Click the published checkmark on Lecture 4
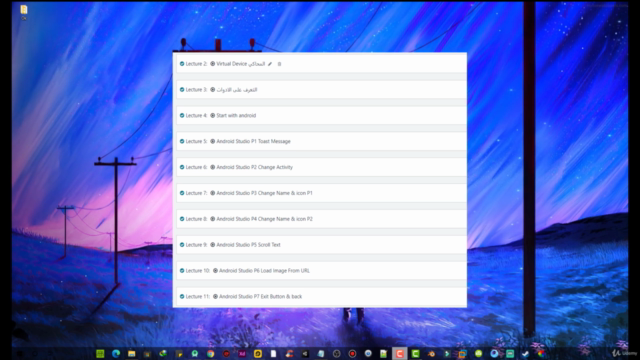Screen dimensions: 640x360 coord(182,116)
